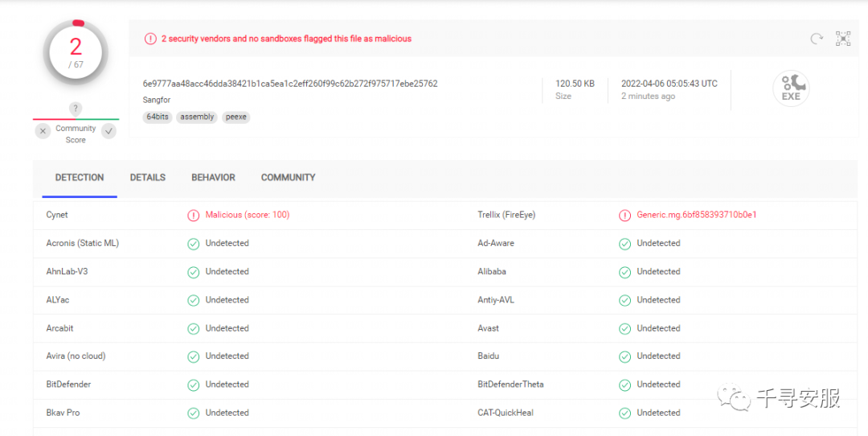Click the Acronis (Static ML) vendor name

[x=83, y=243]
